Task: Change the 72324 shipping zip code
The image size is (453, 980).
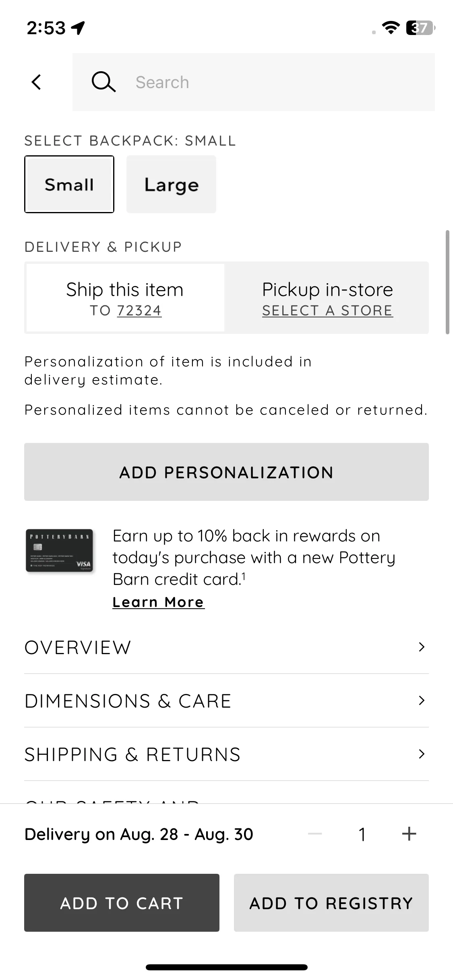Action: (139, 311)
